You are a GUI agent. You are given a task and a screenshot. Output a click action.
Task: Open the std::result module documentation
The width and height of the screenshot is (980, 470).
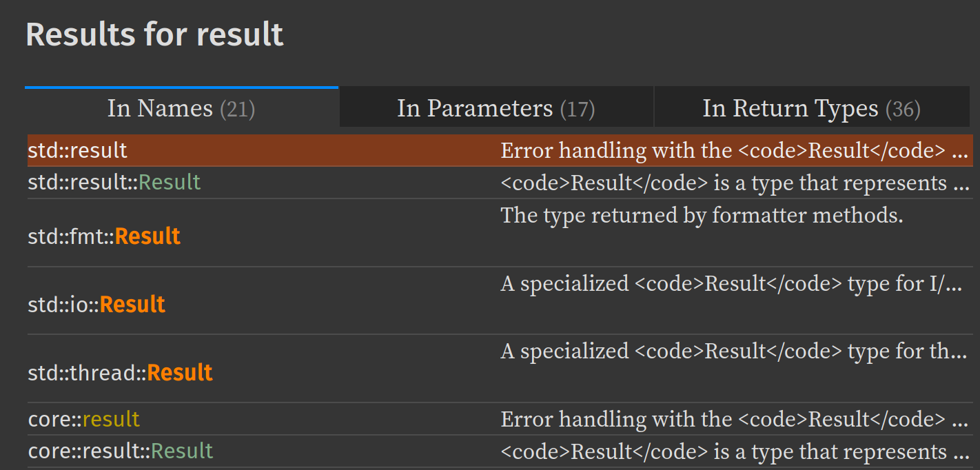(77, 150)
